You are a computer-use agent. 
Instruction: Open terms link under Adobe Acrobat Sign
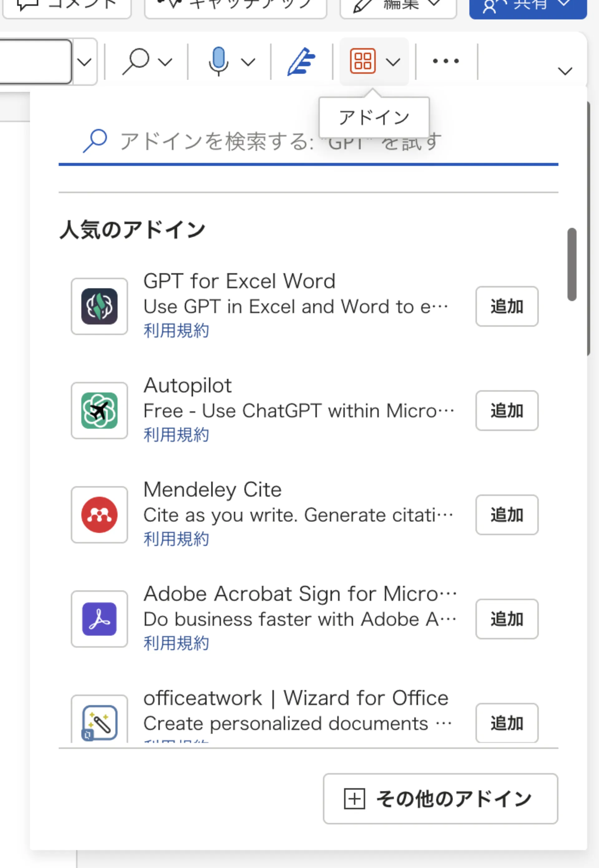(x=176, y=643)
